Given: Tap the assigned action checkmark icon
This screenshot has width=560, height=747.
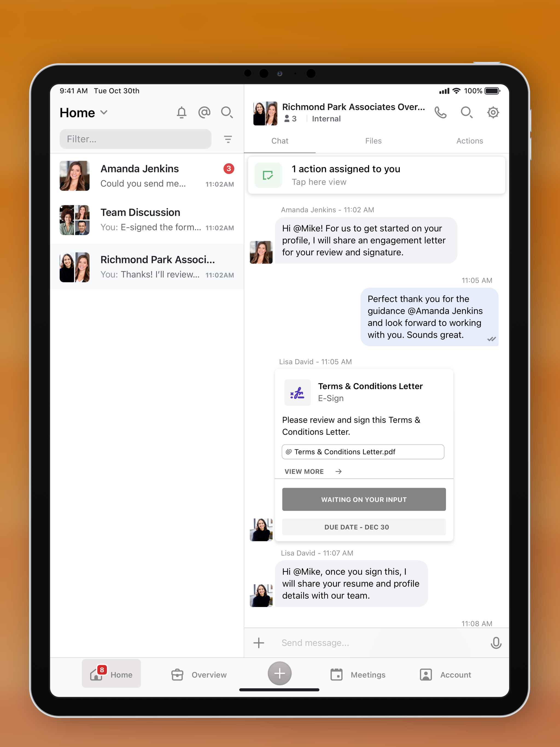Looking at the screenshot, I should point(268,175).
